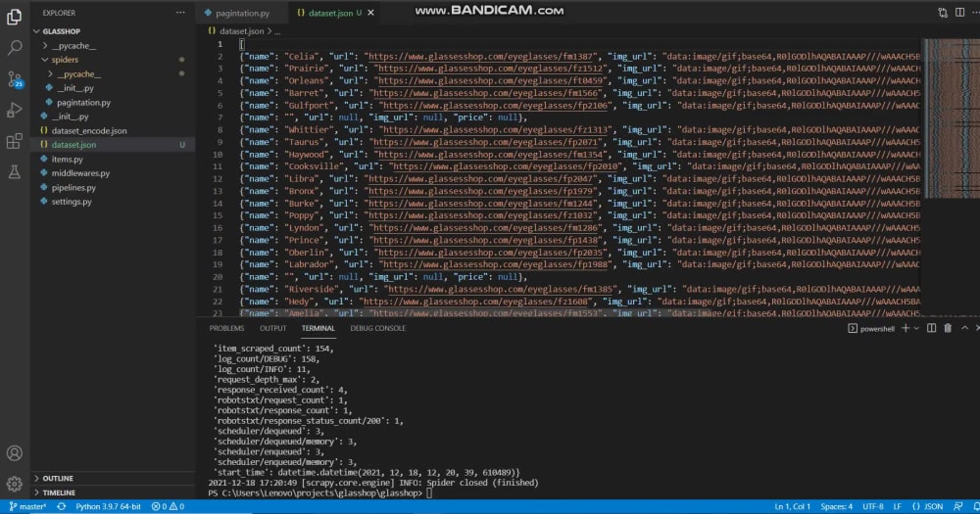Switch to the PROBLEMS panel tab
Viewport: 980px width, 514px height.
tap(226, 328)
